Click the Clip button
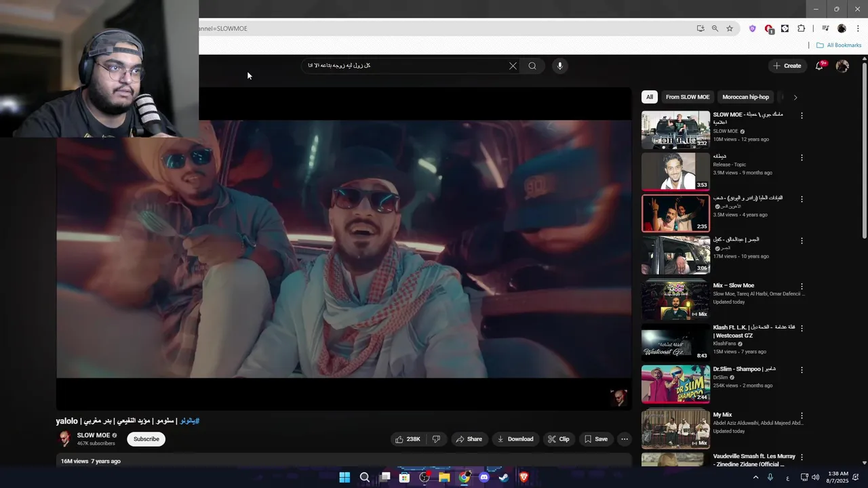This screenshot has width=868, height=488. 559,439
